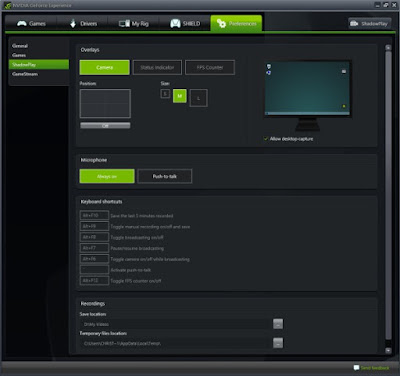The height and width of the screenshot is (376, 400).
Task: Edit the Alt+F12 shortcut field
Action: (x=94, y=281)
